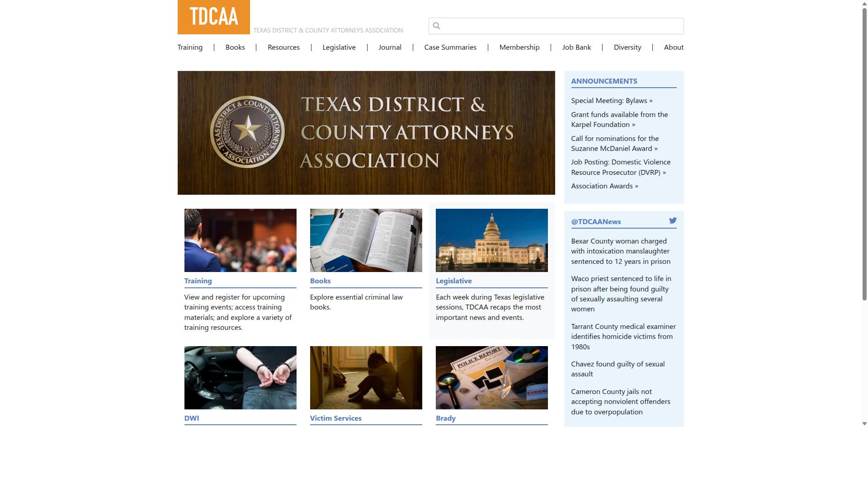Click the open book thumbnail
This screenshot has width=868, height=488.
click(366, 240)
